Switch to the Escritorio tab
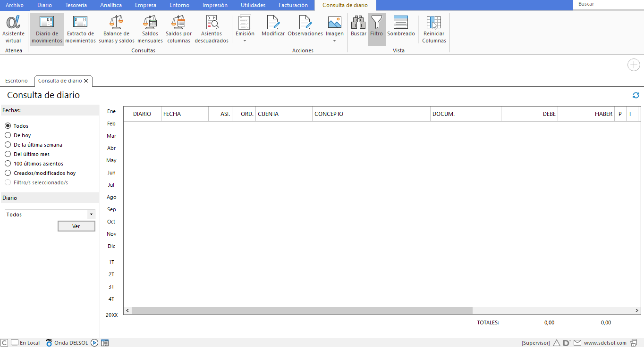This screenshot has height=347, width=644. (17, 81)
